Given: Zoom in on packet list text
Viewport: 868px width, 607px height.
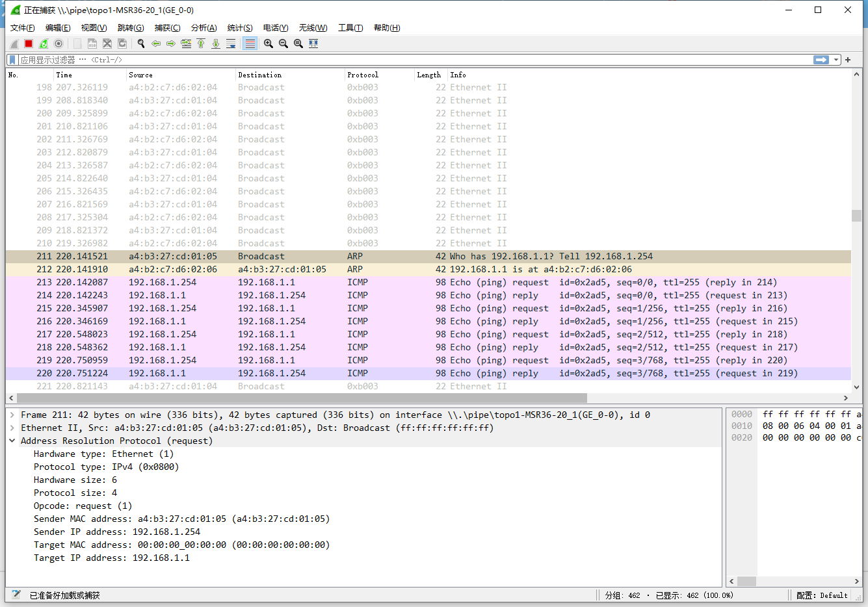Looking at the screenshot, I should click(268, 44).
